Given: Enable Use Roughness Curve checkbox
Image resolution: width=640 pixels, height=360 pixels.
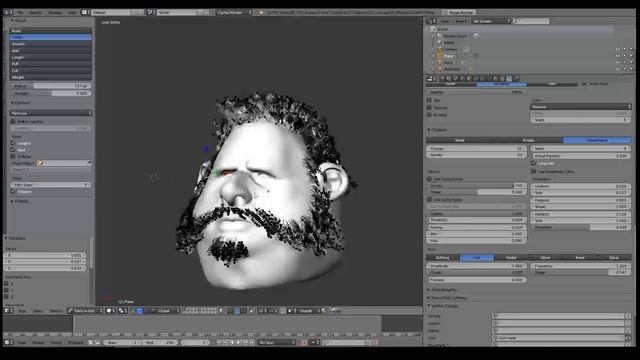Looking at the screenshot, I should point(533,171).
